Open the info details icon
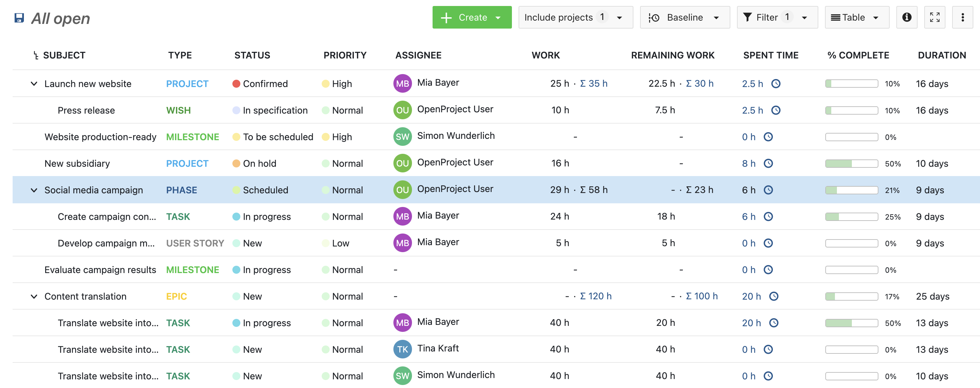 [907, 17]
